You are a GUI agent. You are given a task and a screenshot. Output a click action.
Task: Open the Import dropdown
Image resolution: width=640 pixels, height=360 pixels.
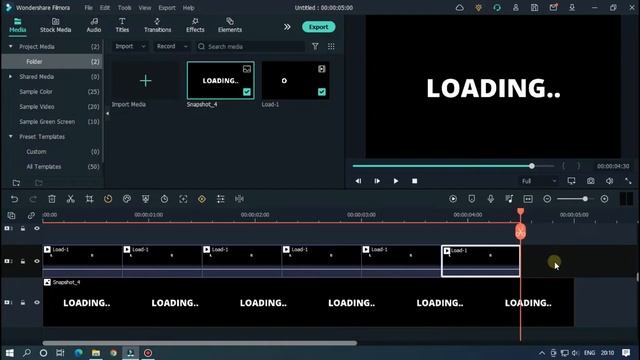(130, 47)
